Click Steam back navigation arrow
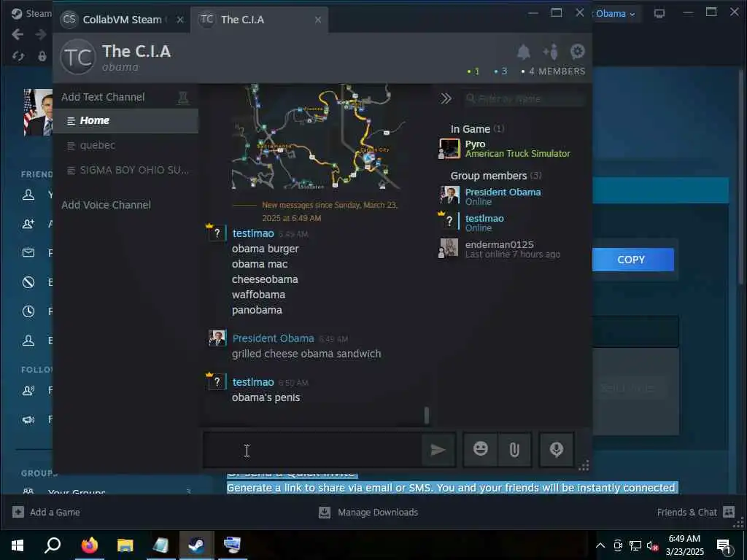This screenshot has height=560, width=747. pos(18,34)
